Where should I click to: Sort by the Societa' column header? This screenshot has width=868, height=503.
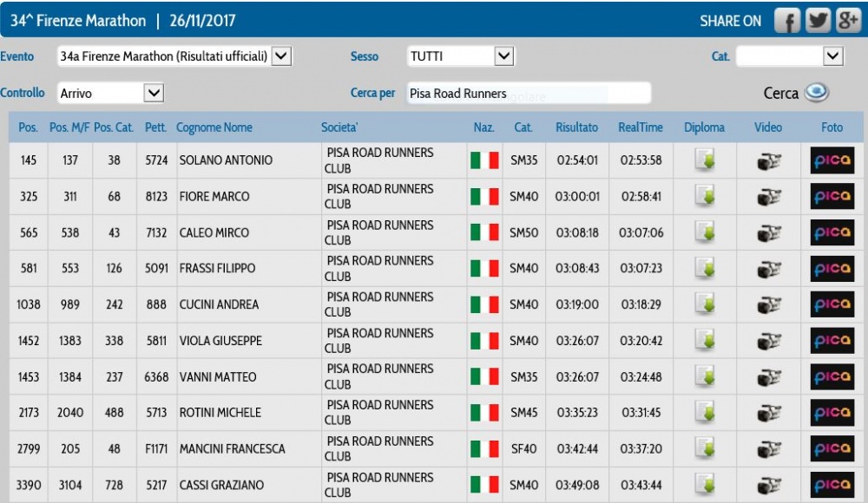tap(339, 127)
